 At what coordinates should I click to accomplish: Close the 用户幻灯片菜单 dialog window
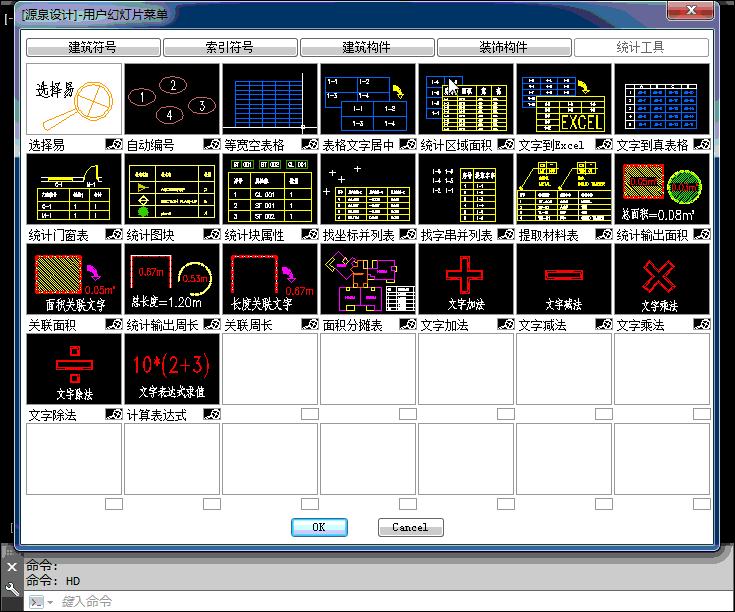point(690,10)
